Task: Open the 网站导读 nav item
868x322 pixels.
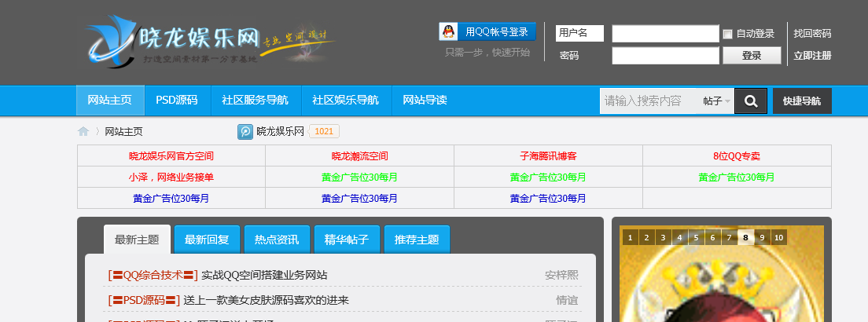Action: point(425,101)
